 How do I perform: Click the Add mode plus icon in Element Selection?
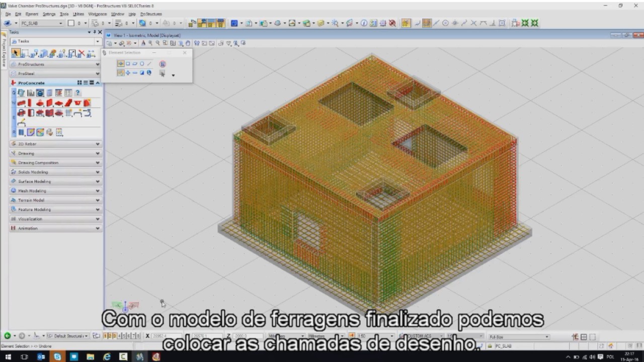[128, 73]
